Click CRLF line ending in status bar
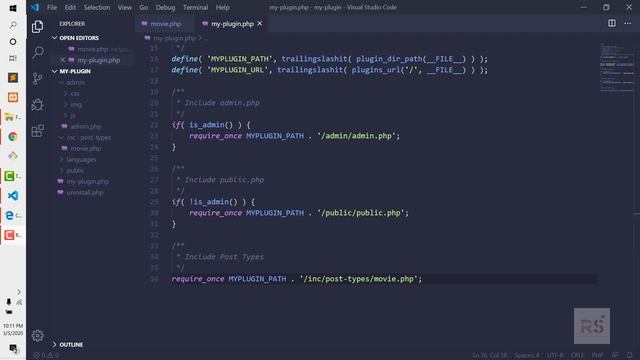The height and width of the screenshot is (360, 640). tap(577, 356)
